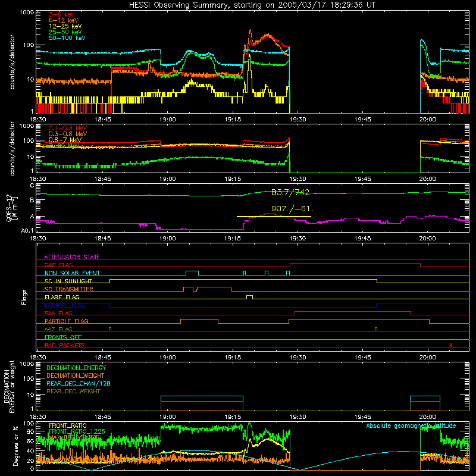This screenshot has width=476, height=476.
Task: Select the BAD_PACKETS flag label
Action: pos(64,345)
